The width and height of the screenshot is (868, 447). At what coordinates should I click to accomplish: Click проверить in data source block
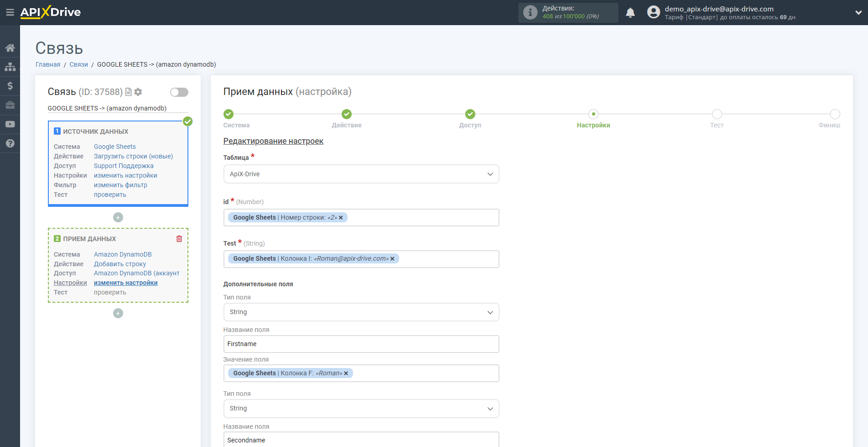pyautogui.click(x=110, y=195)
